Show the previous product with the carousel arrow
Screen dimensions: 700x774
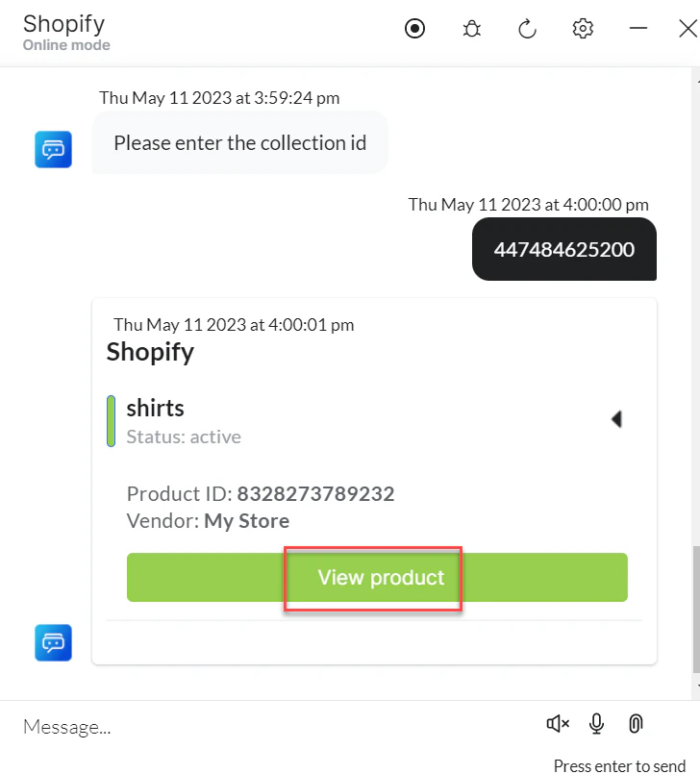click(x=615, y=419)
